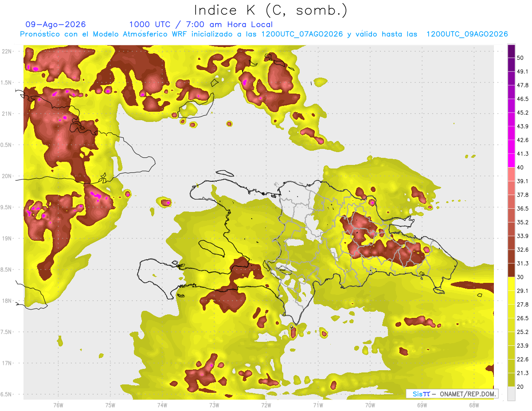Click the 22N latitude label
Image resolution: width=532 pixels, height=411 pixels.
(7, 51)
